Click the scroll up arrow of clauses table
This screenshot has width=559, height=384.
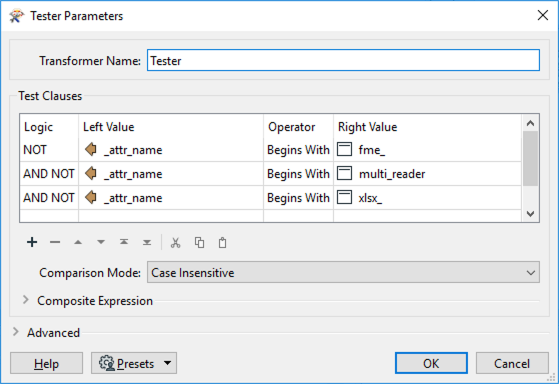click(x=530, y=123)
